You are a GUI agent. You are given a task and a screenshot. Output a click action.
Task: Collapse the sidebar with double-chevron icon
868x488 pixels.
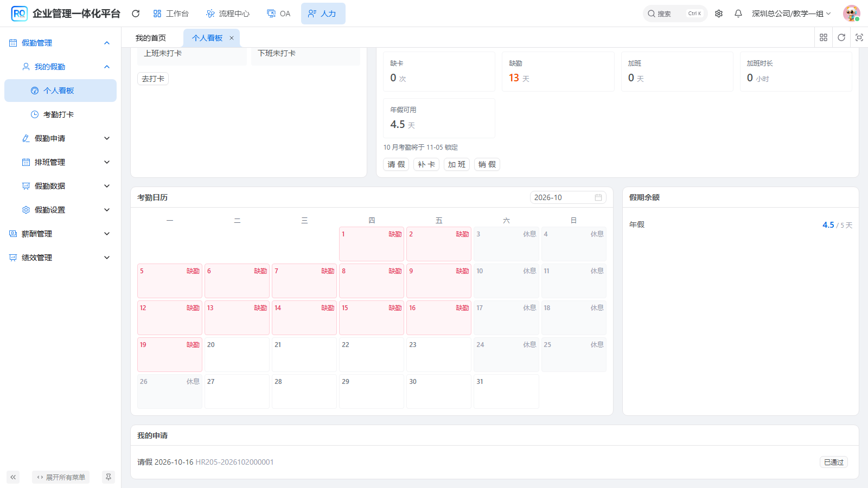coord(13,477)
